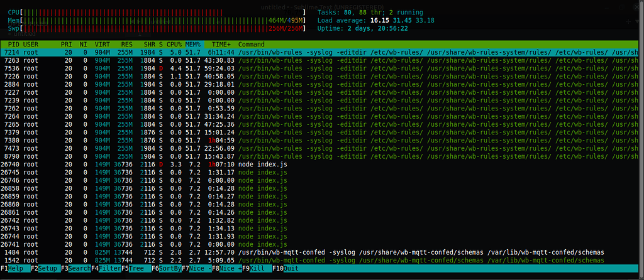Screen dimensions: 644x280
Task: Click F10 Quit to exit htop
Action: [x=287, y=269]
